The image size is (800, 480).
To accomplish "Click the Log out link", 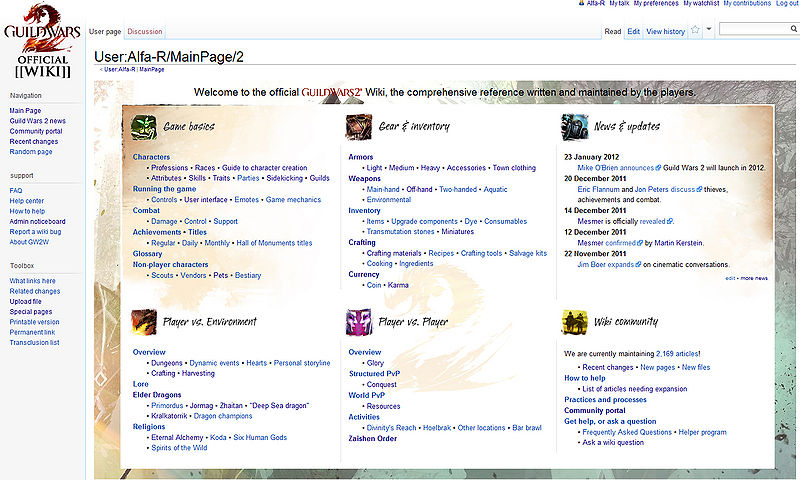I will click(x=787, y=3).
